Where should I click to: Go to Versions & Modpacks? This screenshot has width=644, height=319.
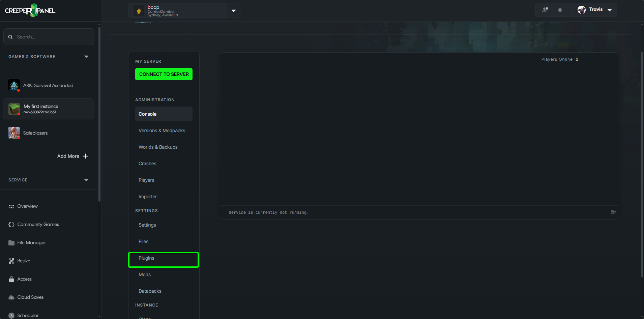[x=162, y=130]
